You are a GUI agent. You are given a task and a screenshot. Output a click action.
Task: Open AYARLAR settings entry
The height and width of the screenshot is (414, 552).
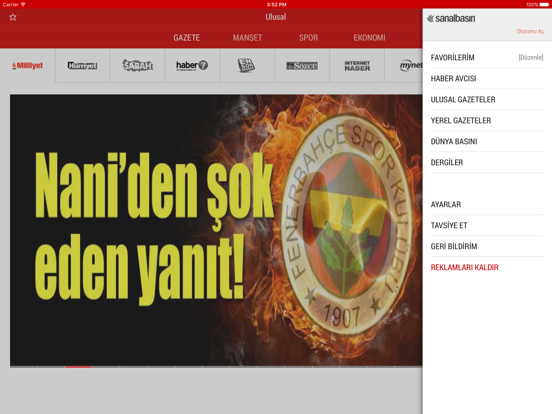[x=487, y=205]
